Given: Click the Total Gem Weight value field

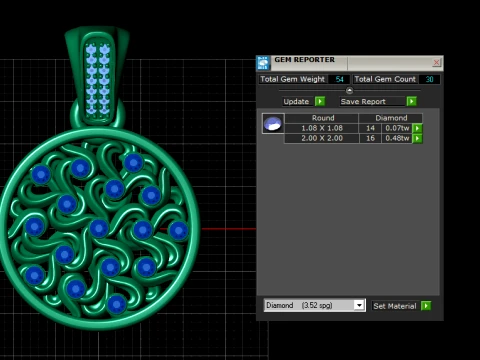Looking at the screenshot, I should [x=339, y=79].
